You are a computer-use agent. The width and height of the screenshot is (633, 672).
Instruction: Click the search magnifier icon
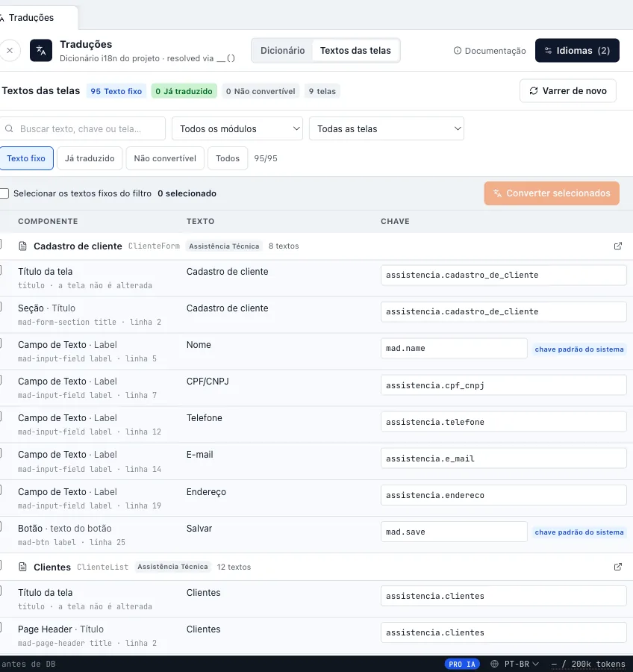point(9,128)
